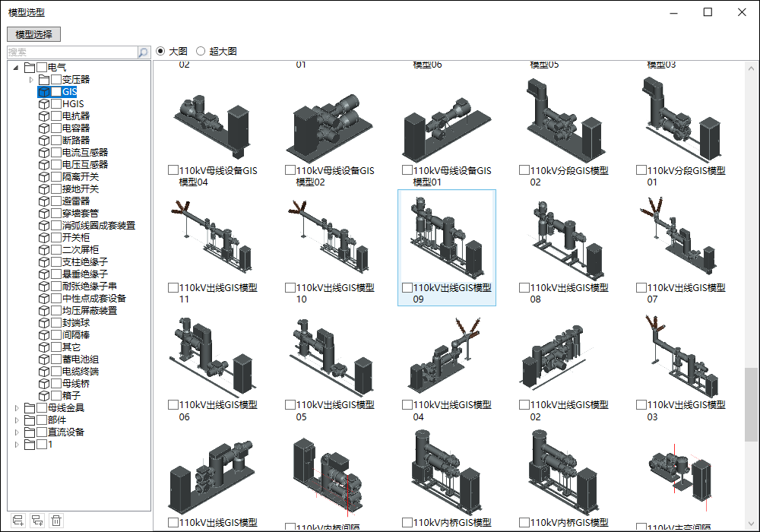Click the folder icon beside 母线金具
The width and height of the screenshot is (760, 532).
30,408
